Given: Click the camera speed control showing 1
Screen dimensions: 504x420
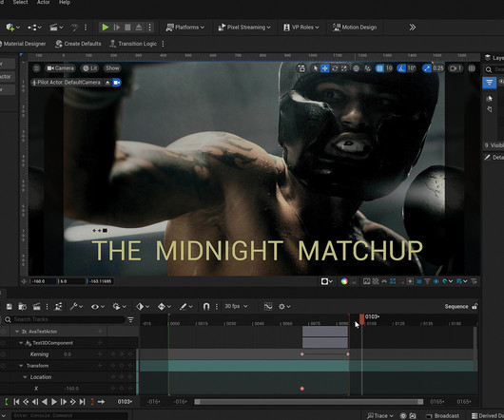Looking at the screenshot, I should [456, 68].
